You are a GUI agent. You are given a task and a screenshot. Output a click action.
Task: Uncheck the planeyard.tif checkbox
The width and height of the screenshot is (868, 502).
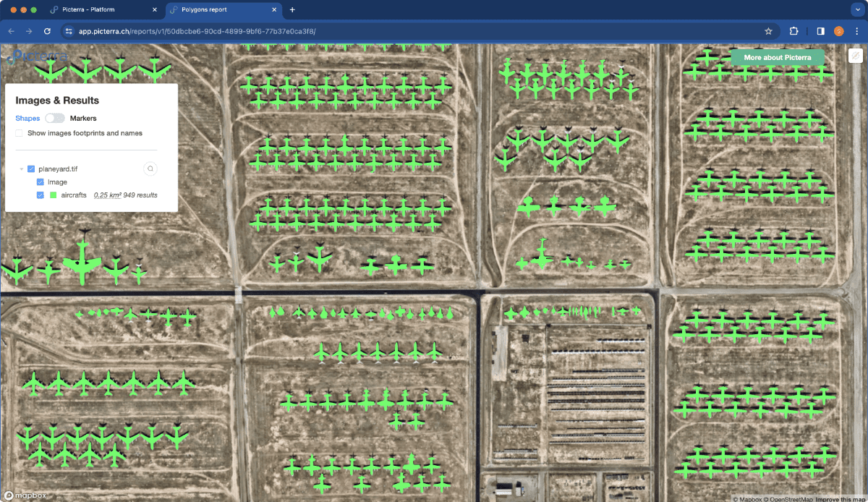[x=31, y=169]
